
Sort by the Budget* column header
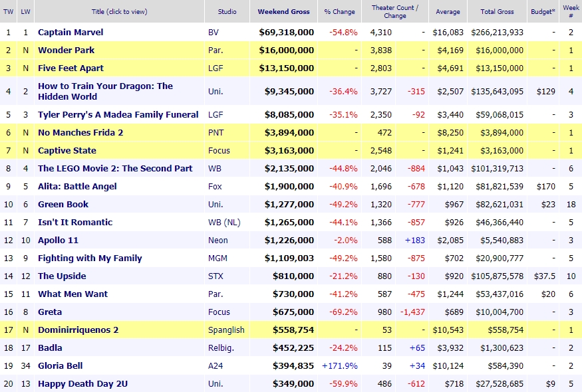click(x=543, y=11)
